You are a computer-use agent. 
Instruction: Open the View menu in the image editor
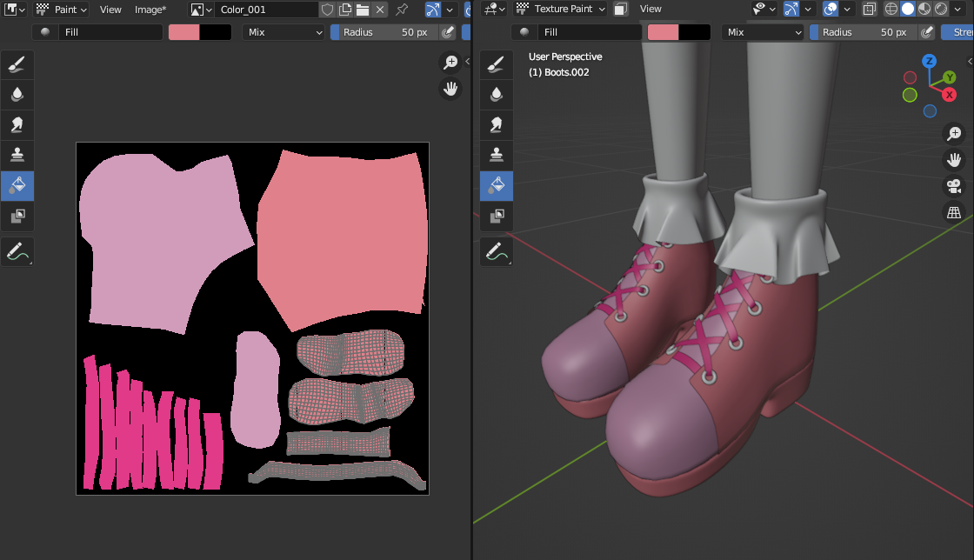click(x=110, y=10)
